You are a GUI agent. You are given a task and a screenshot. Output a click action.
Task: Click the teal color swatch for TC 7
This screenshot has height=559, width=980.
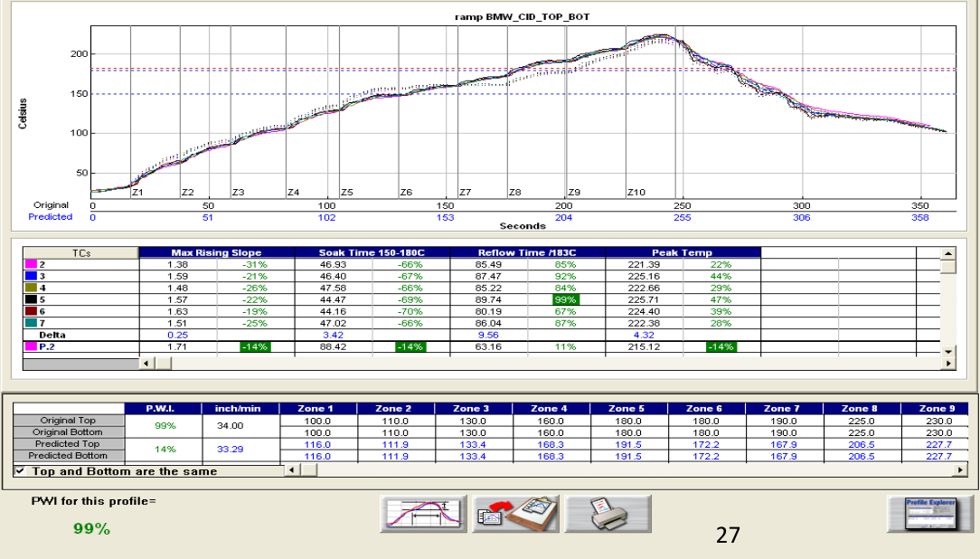pyautogui.click(x=31, y=323)
